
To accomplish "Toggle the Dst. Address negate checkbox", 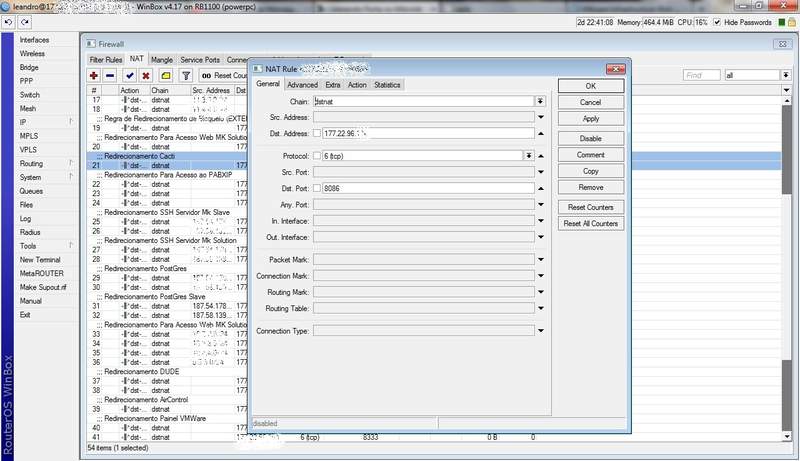I will 317,133.
